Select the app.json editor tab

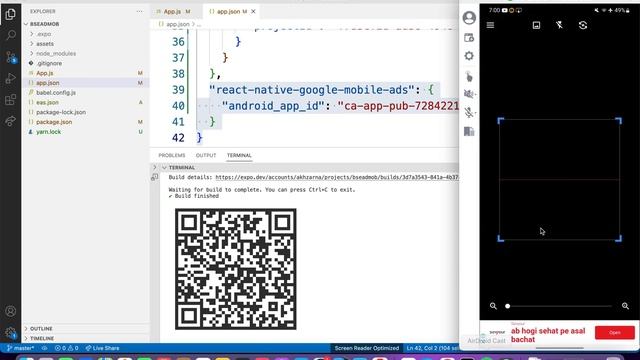[229, 11]
